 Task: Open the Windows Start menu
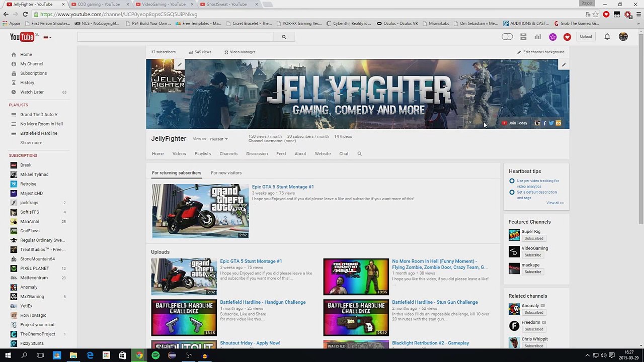tap(8, 355)
